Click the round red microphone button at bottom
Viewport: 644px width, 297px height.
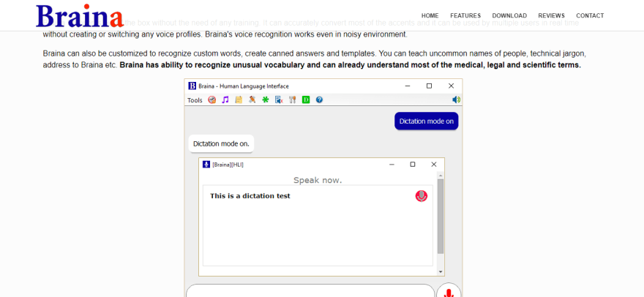tap(449, 290)
